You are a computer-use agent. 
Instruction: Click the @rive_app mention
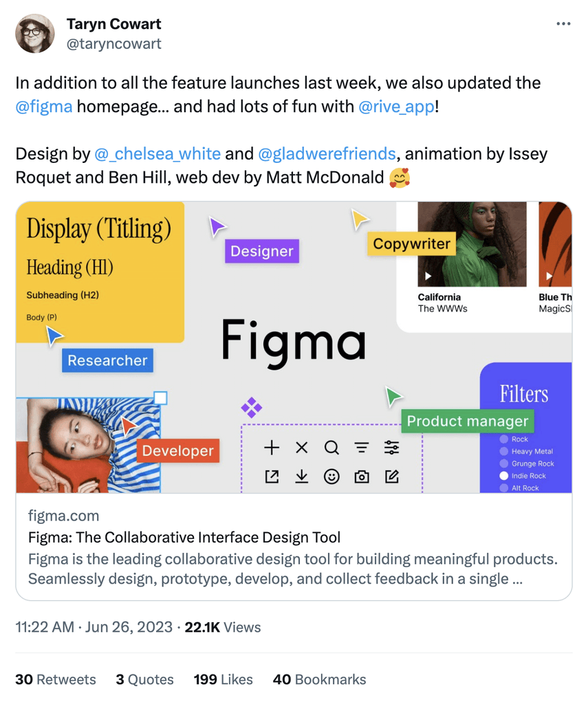pos(396,107)
